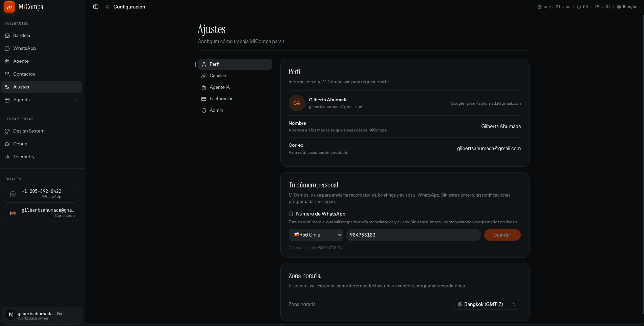Click the Configuración settings sliders icon
This screenshot has width=644, height=326.
(108, 7)
